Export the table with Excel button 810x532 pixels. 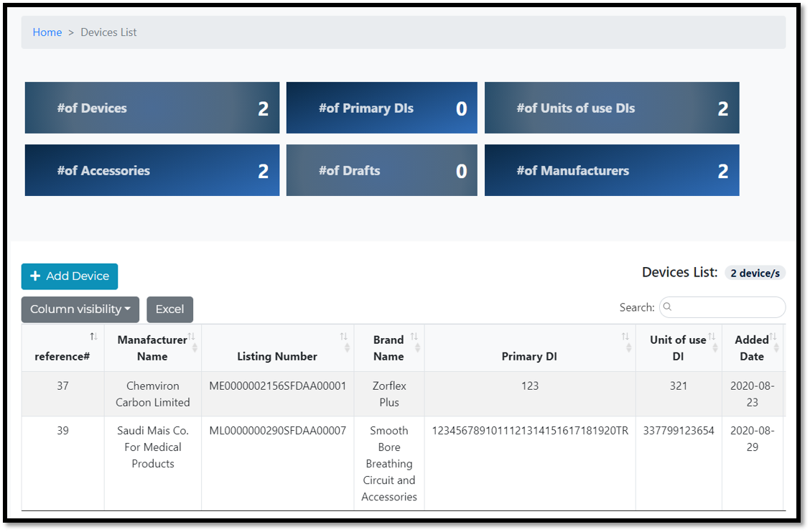[x=170, y=309]
